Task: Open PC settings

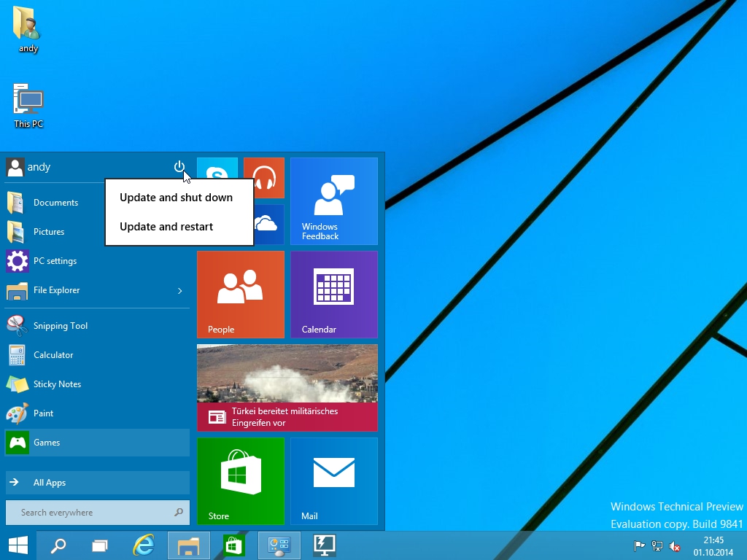Action: click(x=55, y=261)
